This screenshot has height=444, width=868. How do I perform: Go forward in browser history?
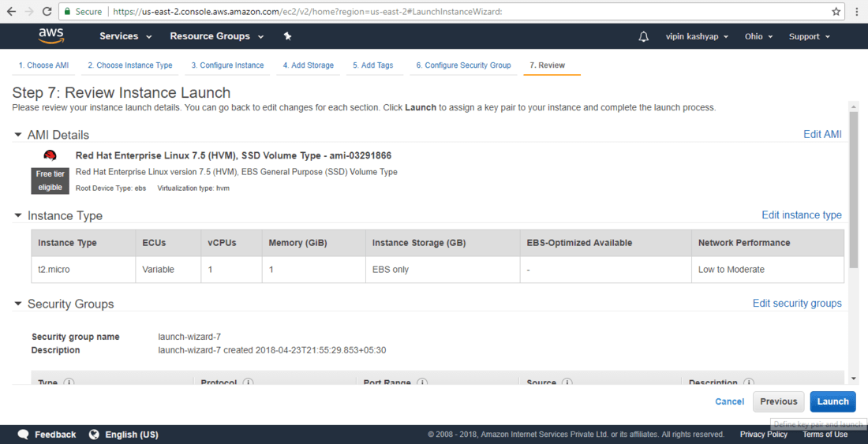tap(28, 12)
